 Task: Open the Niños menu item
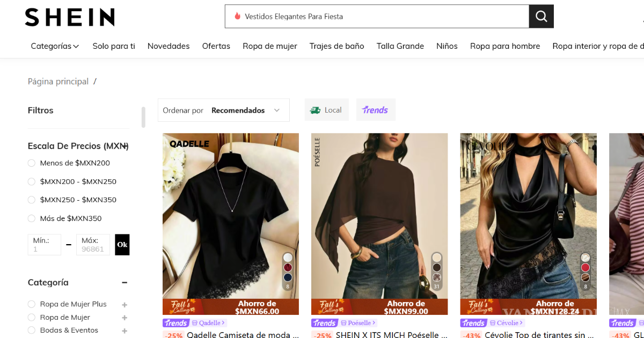click(x=447, y=46)
